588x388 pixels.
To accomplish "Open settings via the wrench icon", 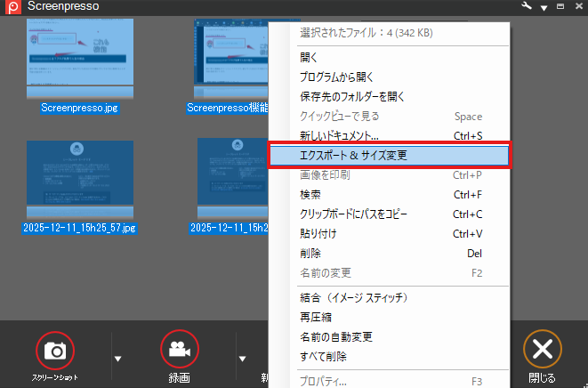I will pos(525,6).
